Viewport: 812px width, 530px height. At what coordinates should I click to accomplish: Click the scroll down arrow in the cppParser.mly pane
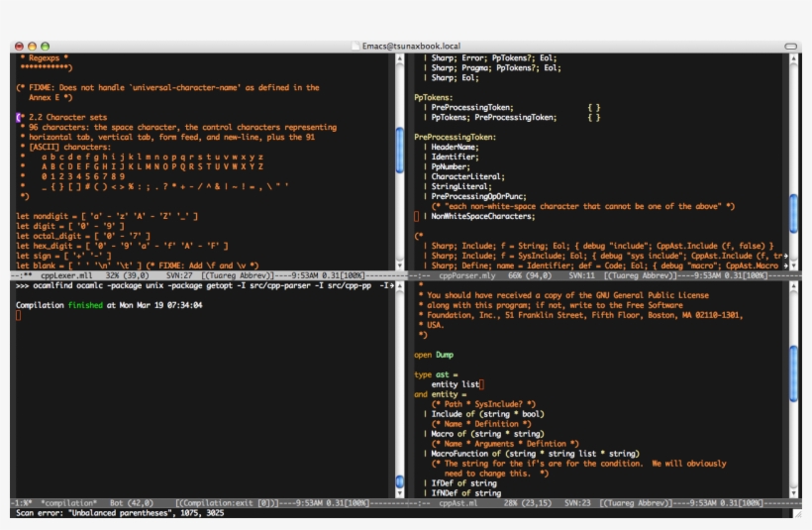tap(794, 265)
